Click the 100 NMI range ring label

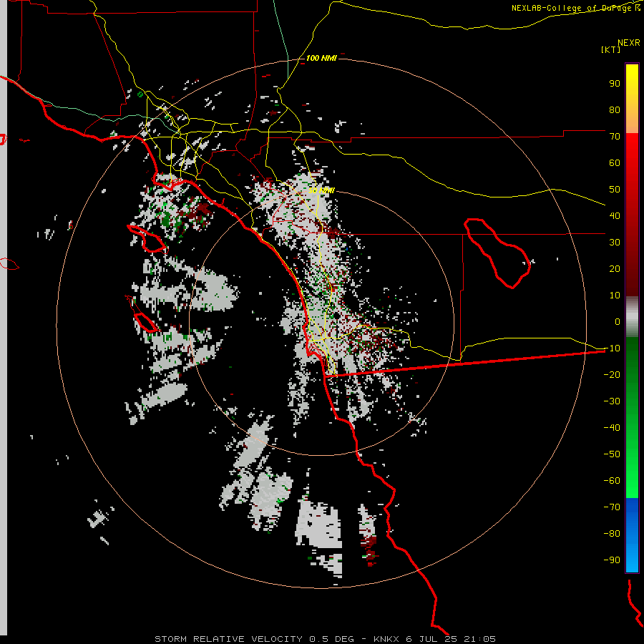pyautogui.click(x=321, y=59)
